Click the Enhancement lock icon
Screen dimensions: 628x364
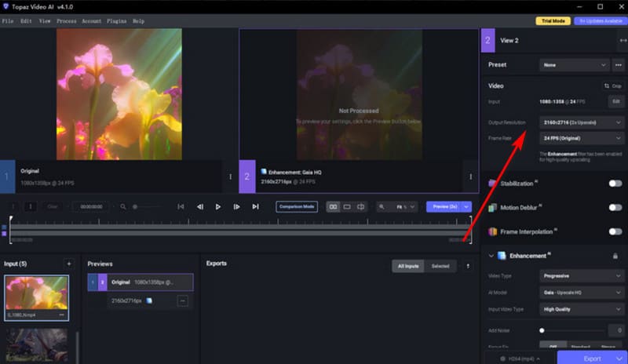(x=615, y=256)
